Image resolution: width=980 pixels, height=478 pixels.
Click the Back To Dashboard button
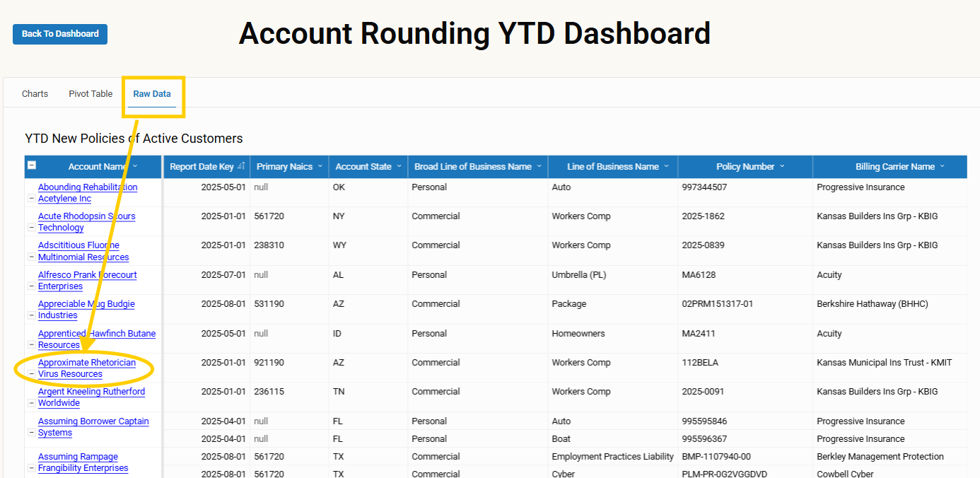pos(60,34)
